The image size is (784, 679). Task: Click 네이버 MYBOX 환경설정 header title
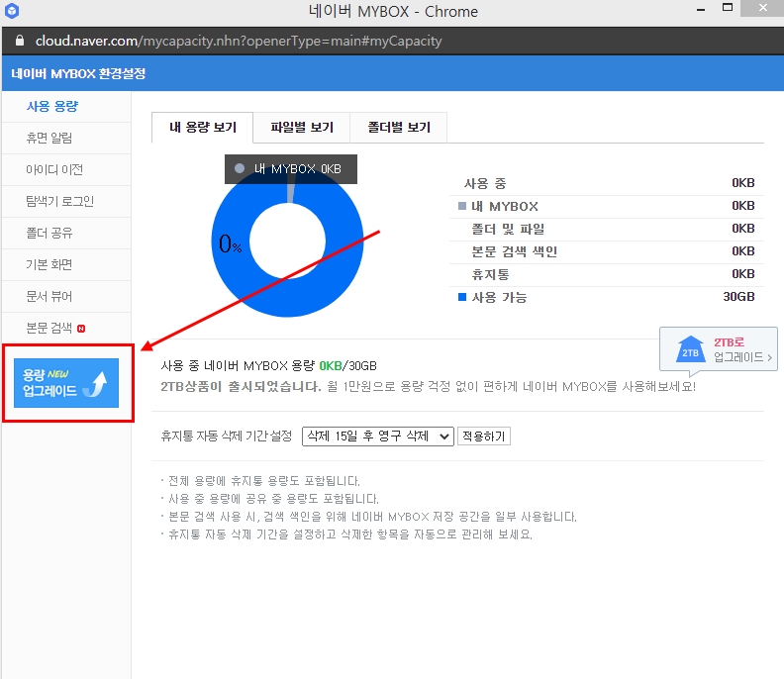78,73
